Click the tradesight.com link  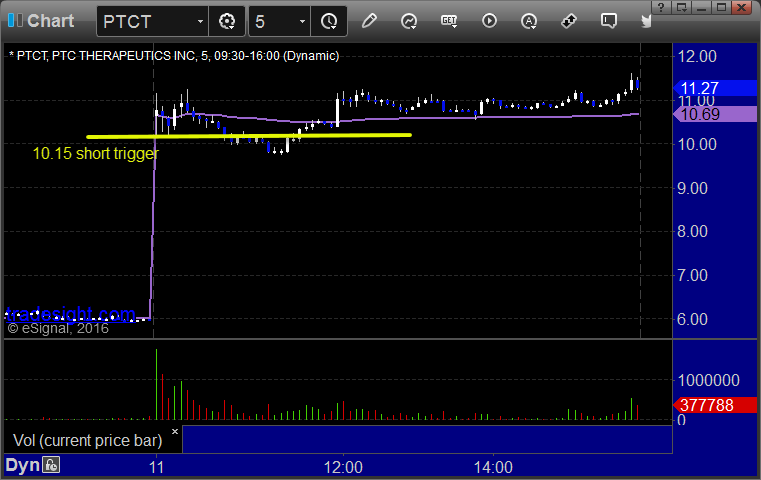[71, 314]
